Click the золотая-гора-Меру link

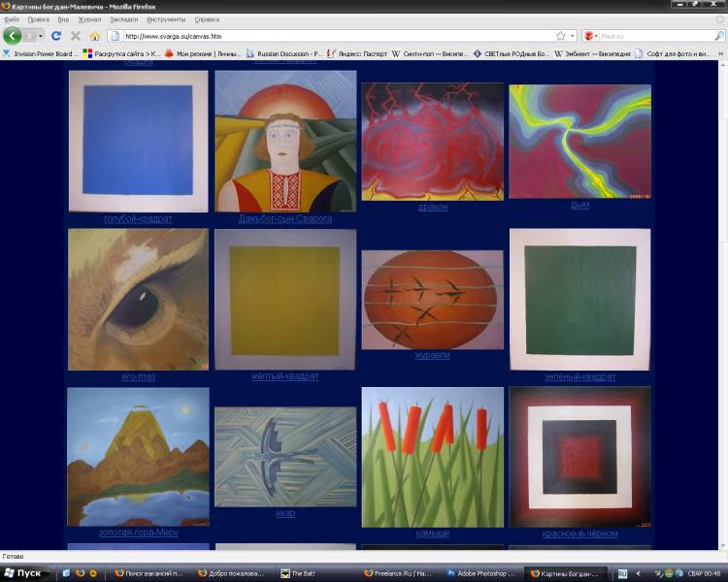[x=139, y=533]
